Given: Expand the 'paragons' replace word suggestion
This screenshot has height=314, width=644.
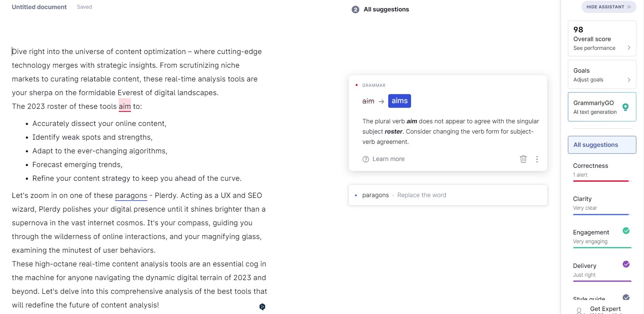Looking at the screenshot, I should (448, 195).
